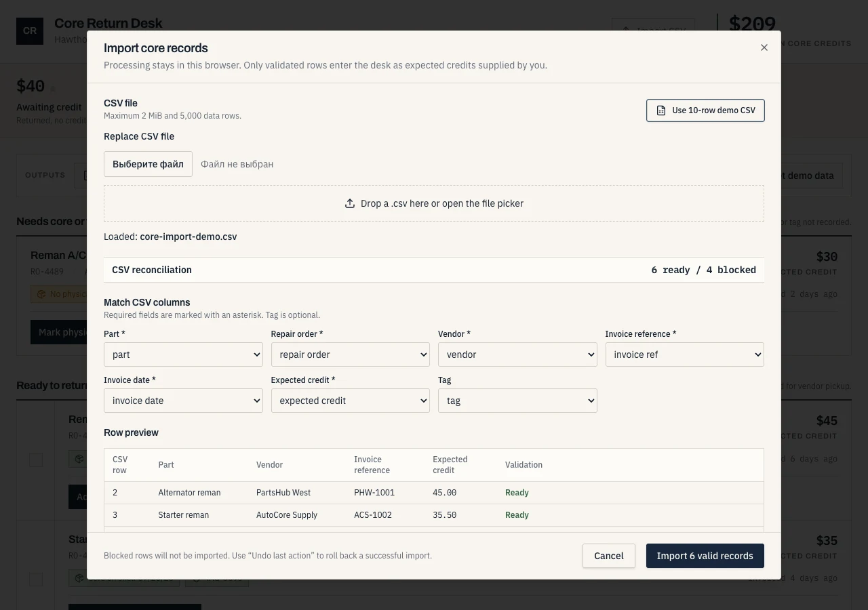The image size is (868, 610).
Task: Click the "CSV row" column header
Action: click(120, 465)
